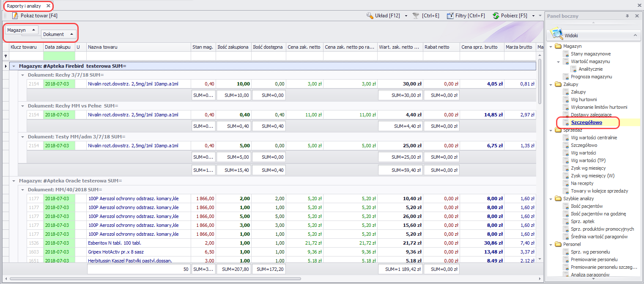Screen dimensions: 644x284
Task: Click the Pokaż towar [F4] toolbar icon
Action: 15,16
